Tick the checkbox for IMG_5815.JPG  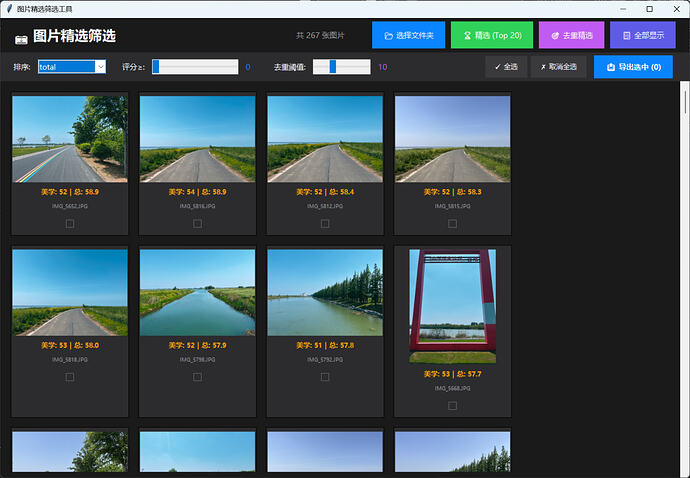click(452, 224)
